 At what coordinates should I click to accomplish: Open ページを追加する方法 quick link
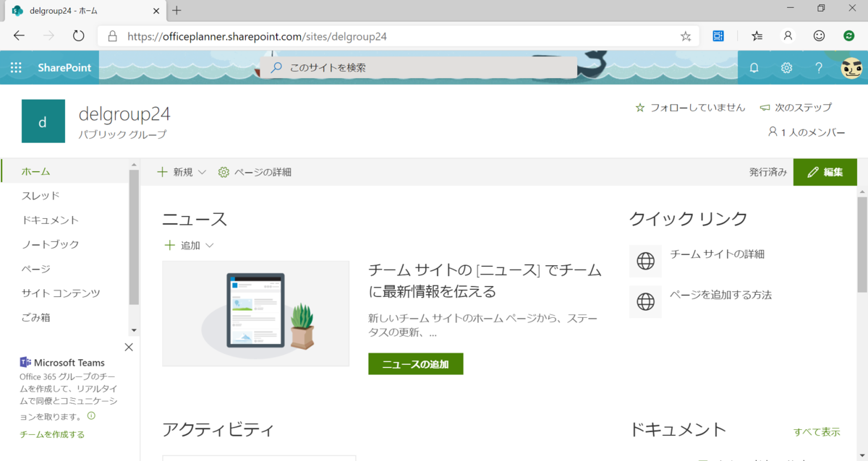(721, 295)
